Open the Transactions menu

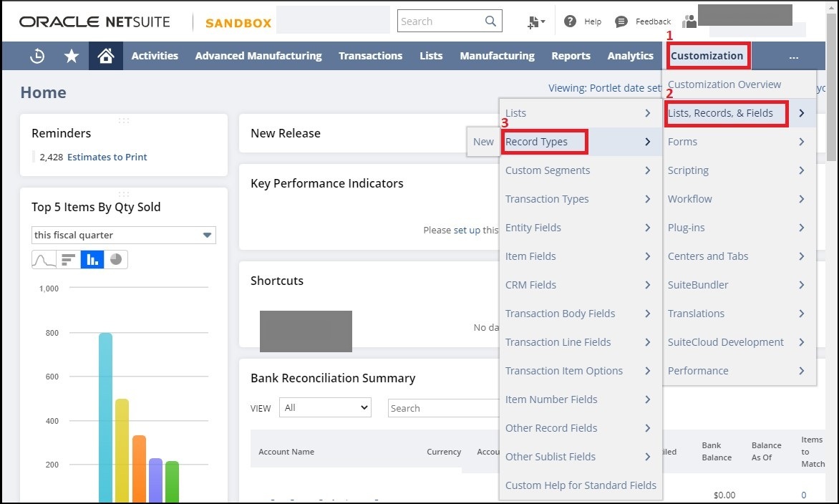click(x=370, y=56)
